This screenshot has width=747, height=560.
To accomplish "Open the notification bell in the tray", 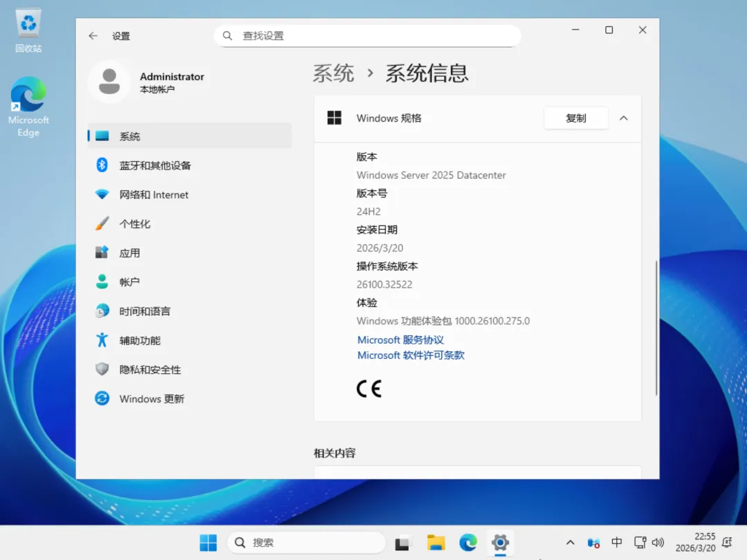I will 727,543.
